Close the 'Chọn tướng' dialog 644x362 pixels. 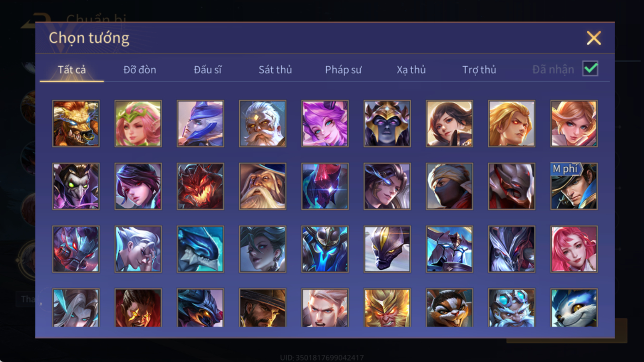point(593,38)
